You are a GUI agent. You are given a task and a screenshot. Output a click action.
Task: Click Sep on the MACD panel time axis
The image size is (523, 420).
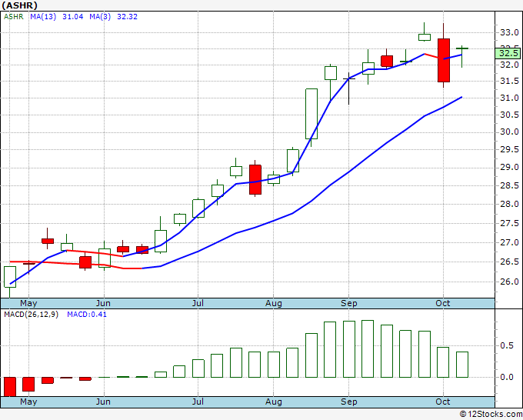click(349, 402)
